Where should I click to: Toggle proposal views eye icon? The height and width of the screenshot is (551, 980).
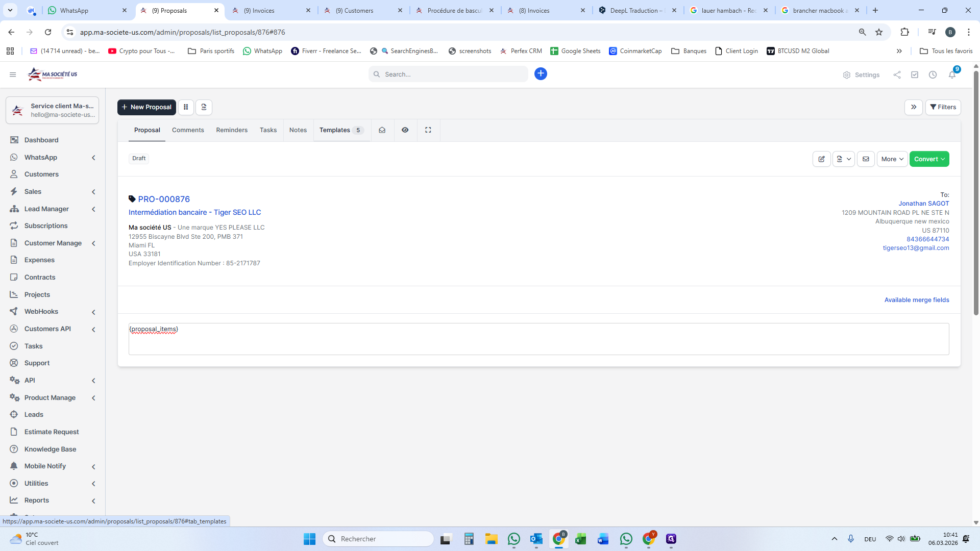pos(405,130)
